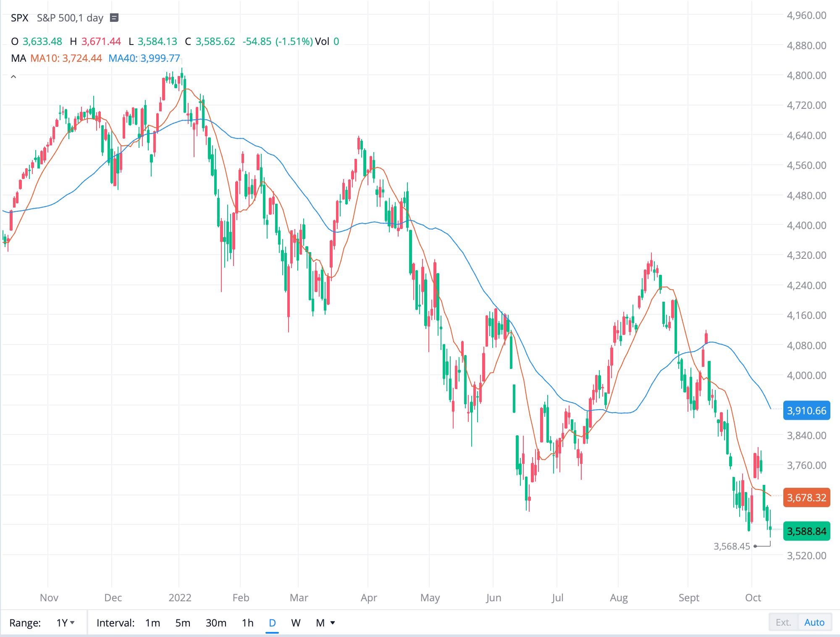Switch to the 30m interval tab
This screenshot has width=840, height=637.
(x=216, y=623)
